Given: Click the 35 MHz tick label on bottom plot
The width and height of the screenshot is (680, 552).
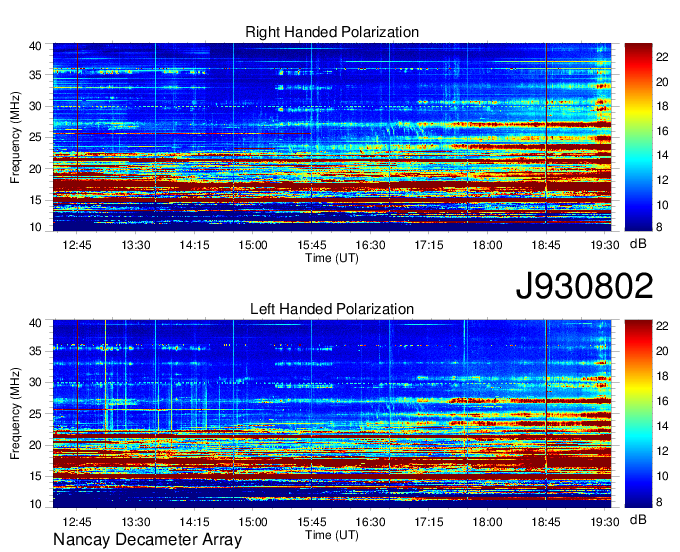Looking at the screenshot, I should (x=35, y=351).
